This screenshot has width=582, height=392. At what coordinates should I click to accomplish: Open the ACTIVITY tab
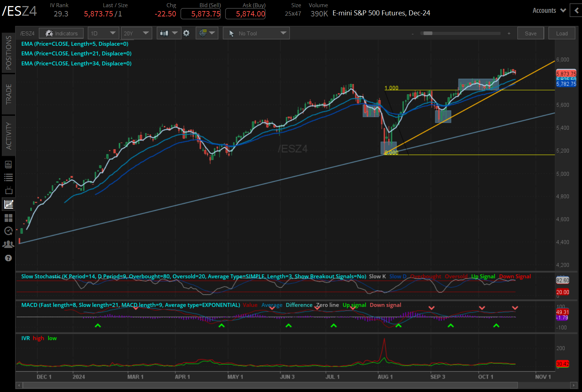point(9,136)
